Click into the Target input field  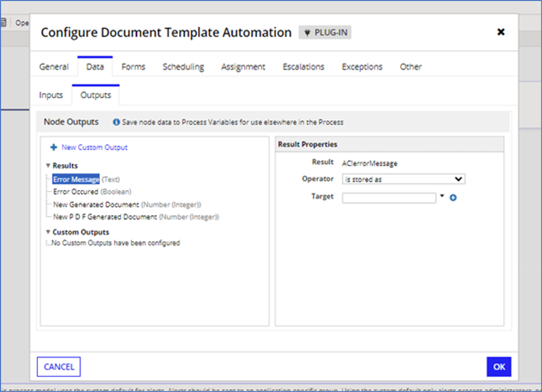click(389, 198)
